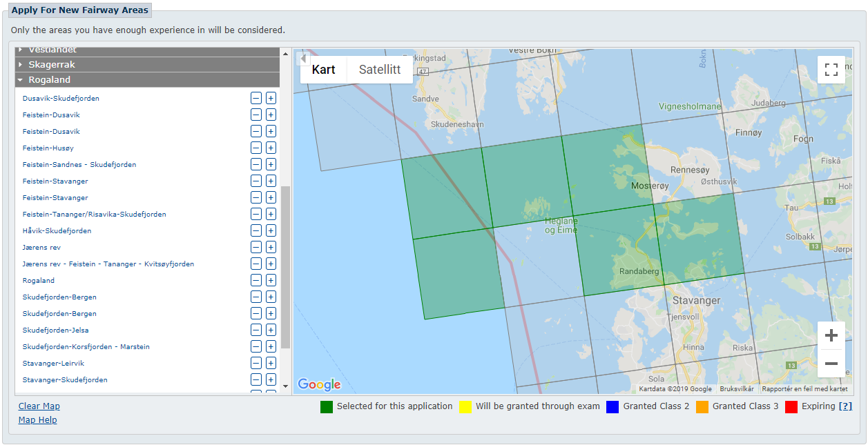
Task: Click the fairway list scroll down arrow
Action: [286, 386]
